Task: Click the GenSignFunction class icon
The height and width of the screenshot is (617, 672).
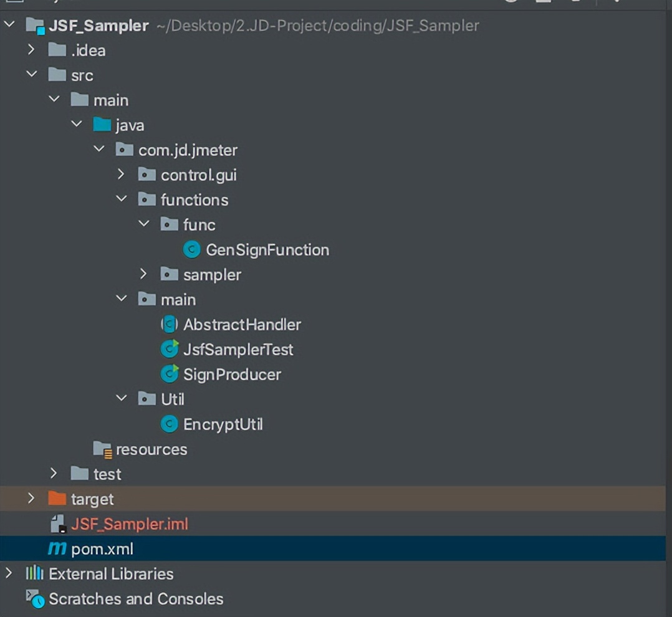Action: pos(191,249)
